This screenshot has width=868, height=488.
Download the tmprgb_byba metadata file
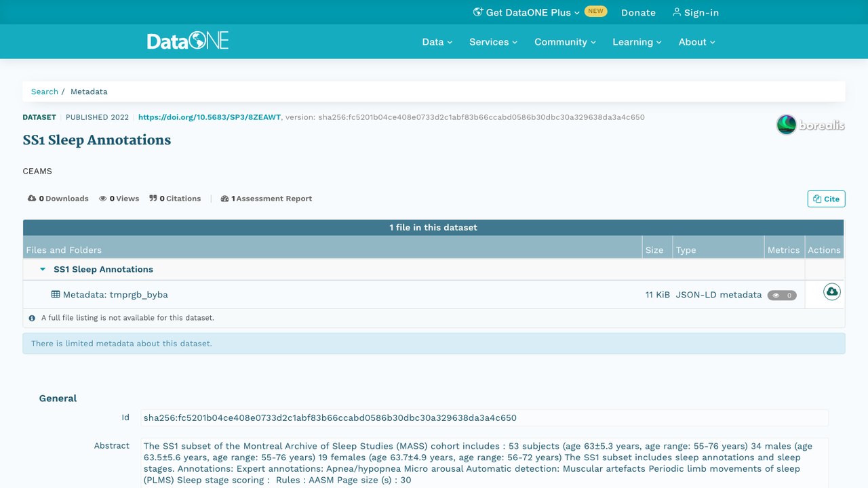click(832, 292)
